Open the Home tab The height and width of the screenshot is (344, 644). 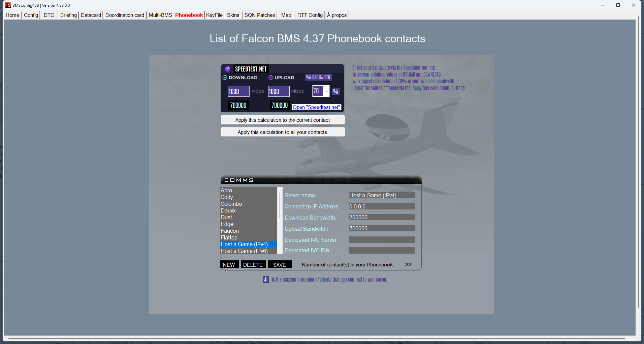click(x=12, y=15)
